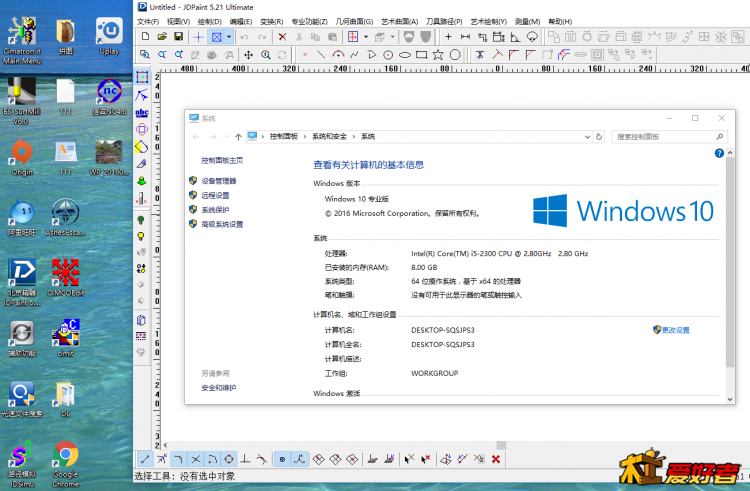Select the selection box tool in left toolbar
Viewport: 750px width, 491px height.
pyautogui.click(x=142, y=77)
